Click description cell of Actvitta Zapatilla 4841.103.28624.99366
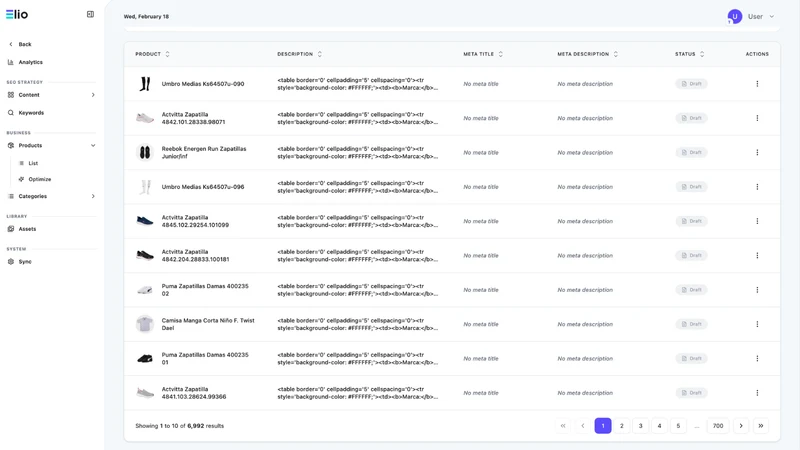 click(x=358, y=393)
